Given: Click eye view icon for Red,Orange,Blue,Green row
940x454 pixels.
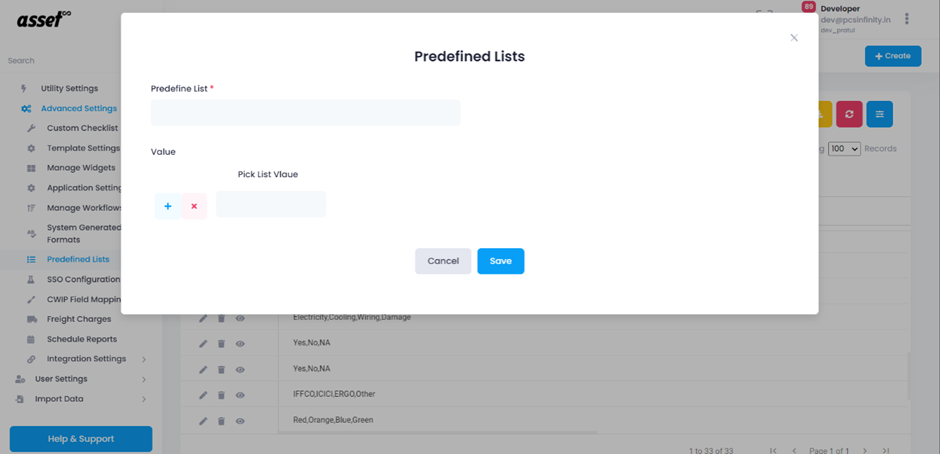Looking at the screenshot, I should coord(240,420).
